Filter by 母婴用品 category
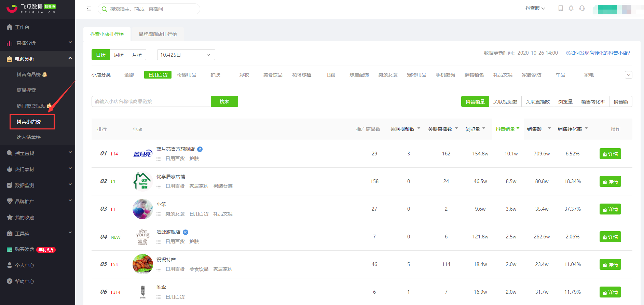Image resolution: width=644 pixels, height=305 pixels. pos(187,75)
